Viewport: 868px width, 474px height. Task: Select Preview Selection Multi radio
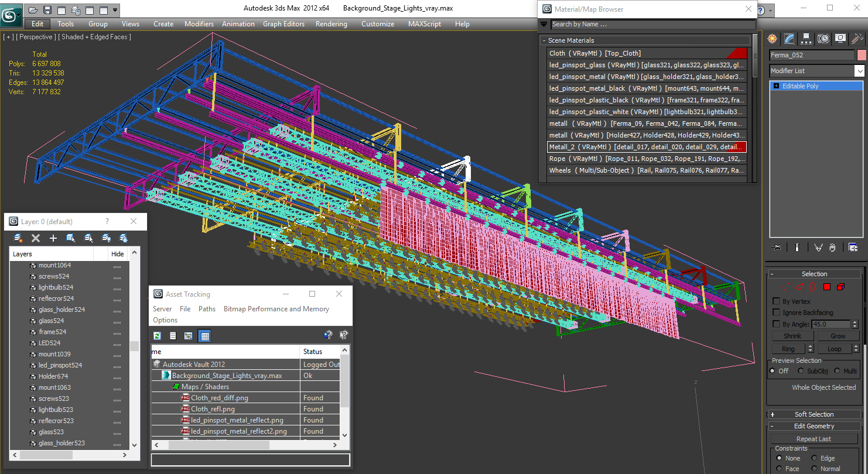click(837, 371)
